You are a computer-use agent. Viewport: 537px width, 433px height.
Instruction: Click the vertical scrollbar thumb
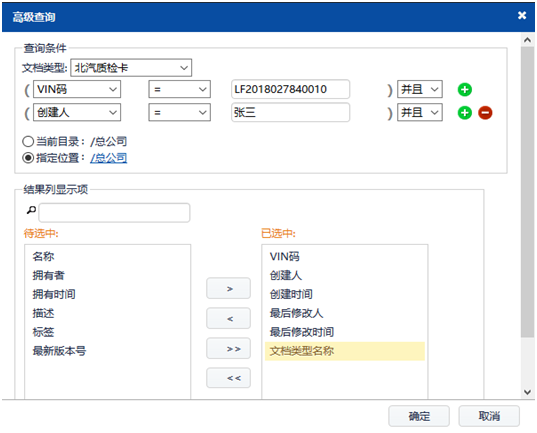coord(527,192)
